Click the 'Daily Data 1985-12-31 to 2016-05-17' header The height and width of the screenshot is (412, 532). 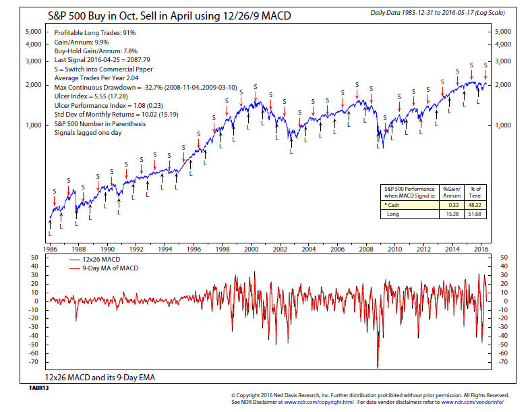[x=438, y=13]
